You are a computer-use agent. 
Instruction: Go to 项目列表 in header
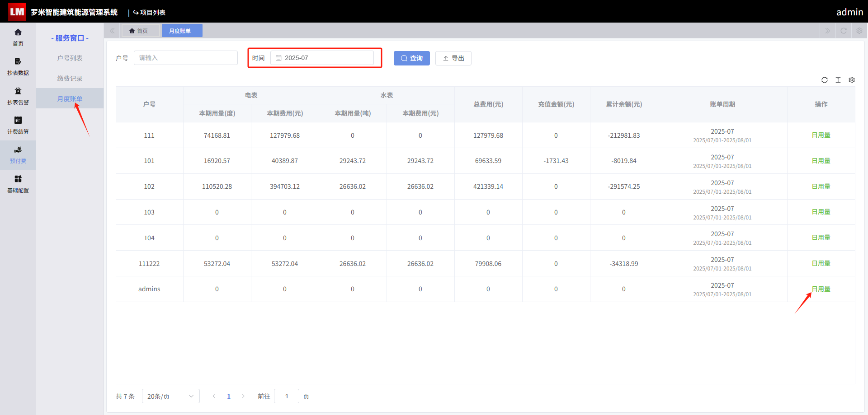click(x=149, y=12)
